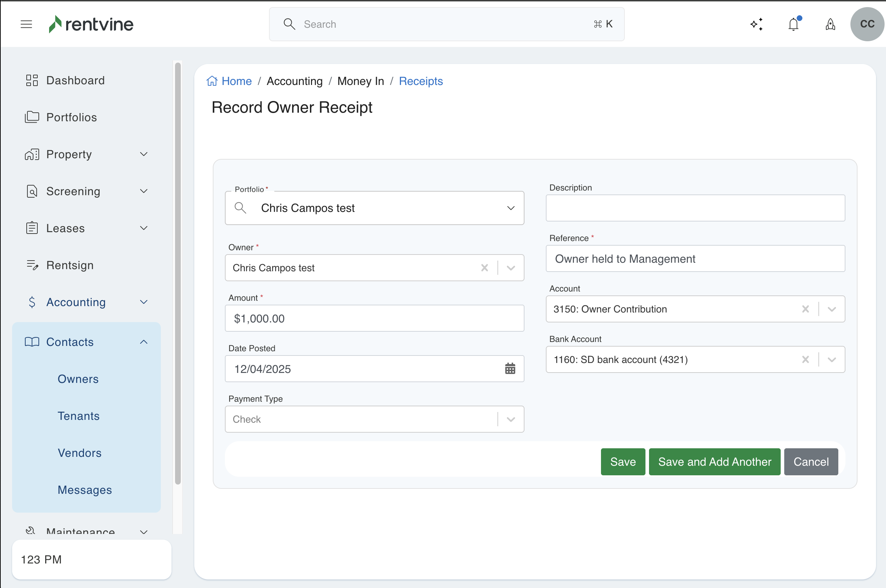Screen dimensions: 886x588
Task: Click the AI sparkle icon
Action: [x=756, y=25]
